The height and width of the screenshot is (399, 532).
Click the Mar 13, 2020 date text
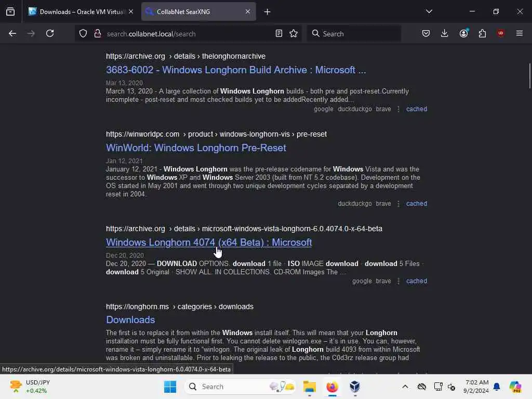124,83
